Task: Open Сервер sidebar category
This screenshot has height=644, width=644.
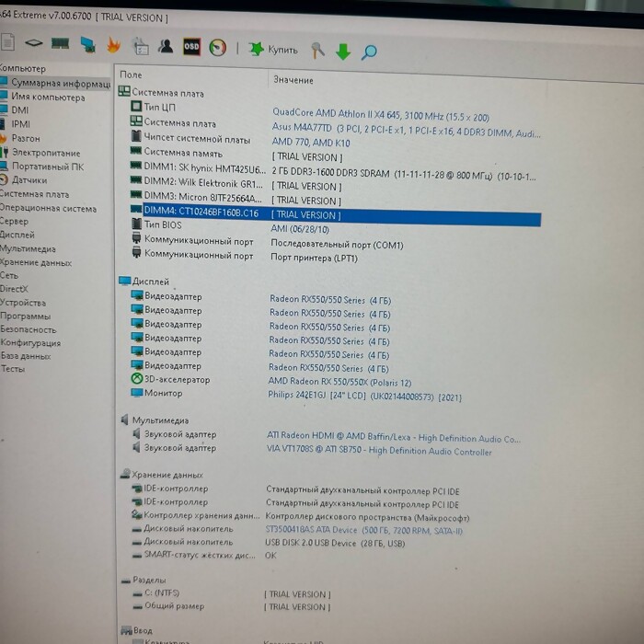Action: coord(15,222)
